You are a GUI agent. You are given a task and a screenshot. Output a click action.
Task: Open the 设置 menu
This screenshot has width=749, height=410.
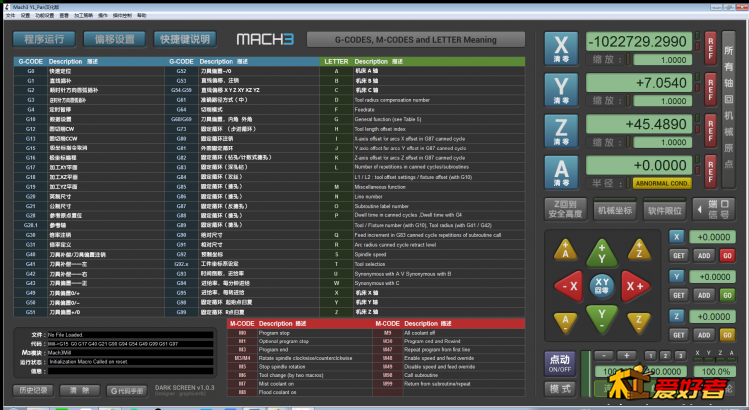click(x=25, y=16)
